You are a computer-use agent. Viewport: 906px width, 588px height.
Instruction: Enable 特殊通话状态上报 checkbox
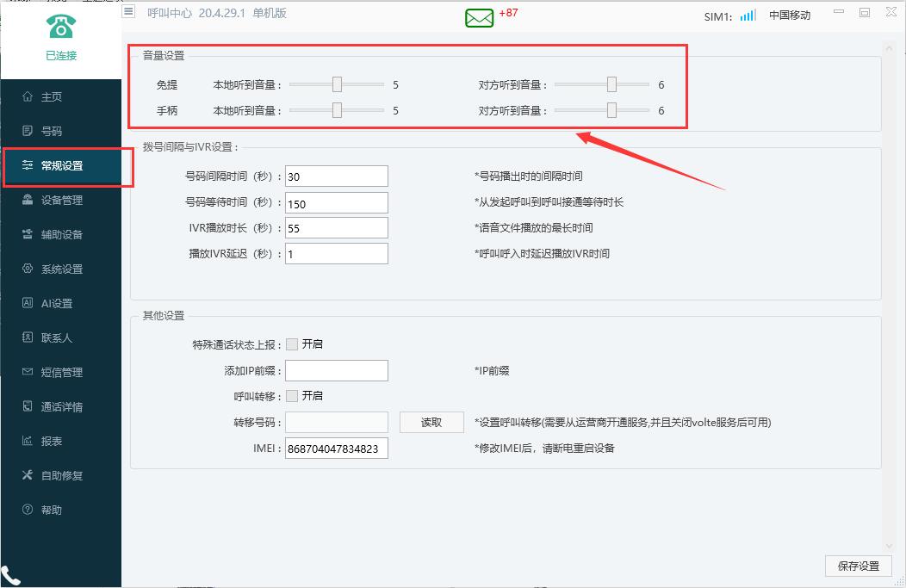click(x=292, y=344)
